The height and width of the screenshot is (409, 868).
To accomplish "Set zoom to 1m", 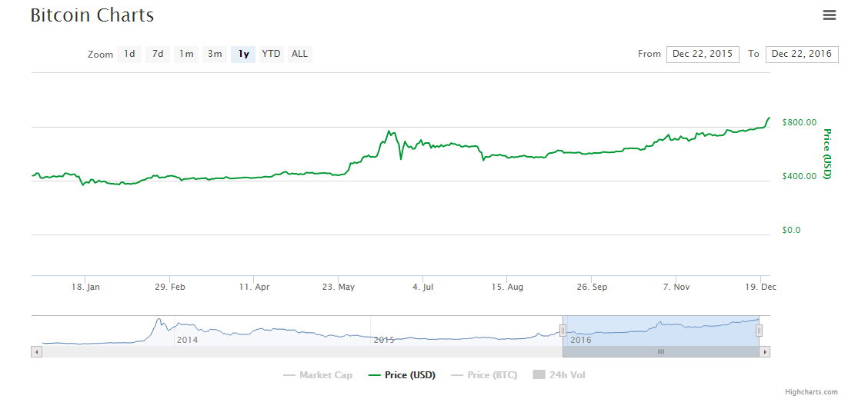I will click(x=186, y=54).
